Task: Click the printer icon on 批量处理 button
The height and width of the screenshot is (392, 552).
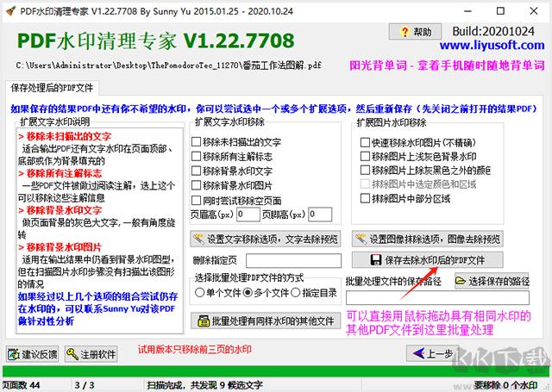Action: tap(204, 321)
